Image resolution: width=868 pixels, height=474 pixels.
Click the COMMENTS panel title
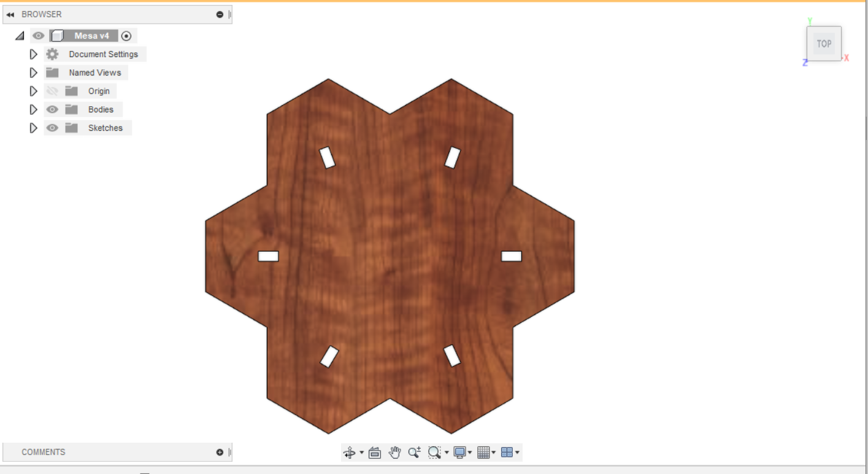tap(43, 452)
